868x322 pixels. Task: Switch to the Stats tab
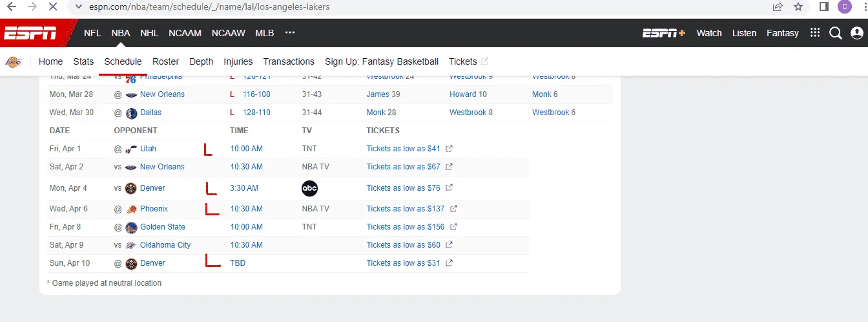click(x=83, y=61)
